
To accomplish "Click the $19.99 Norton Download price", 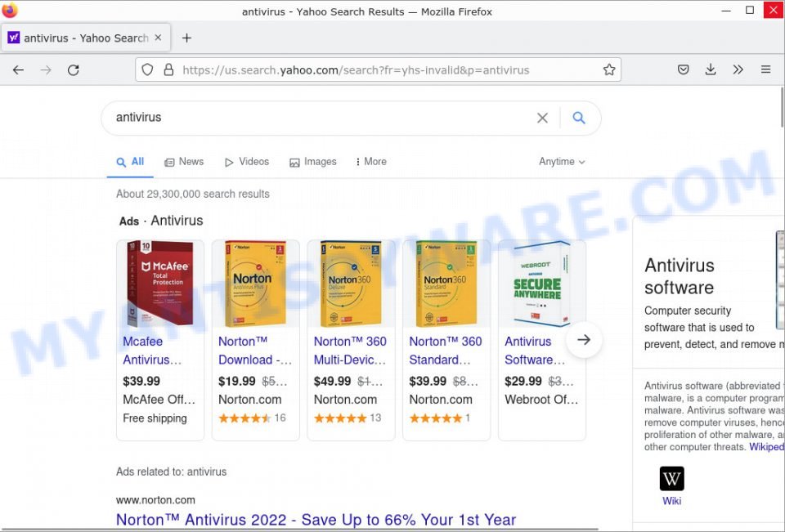I will coord(237,382).
